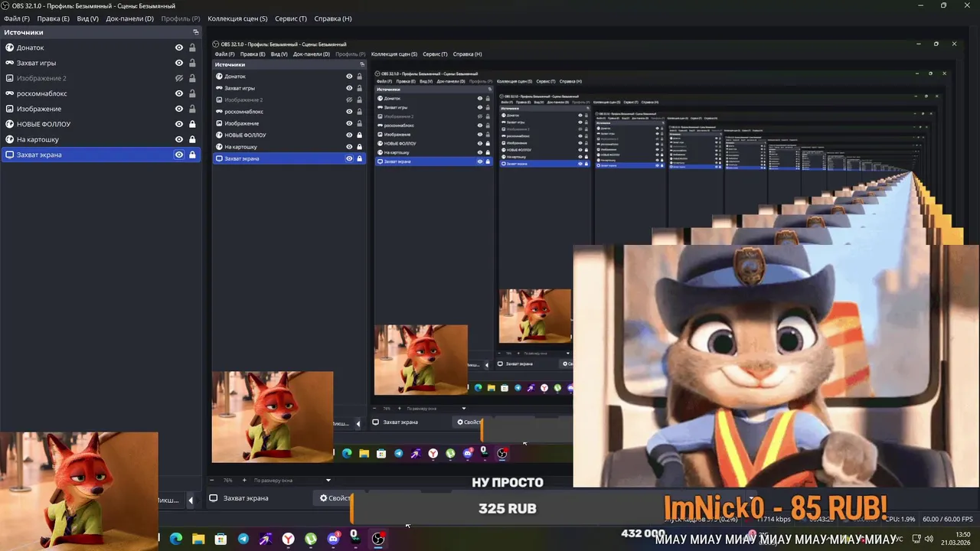Click the icon of На картошку source
Image resolution: width=980 pixels, height=551 pixels.
[x=9, y=139]
